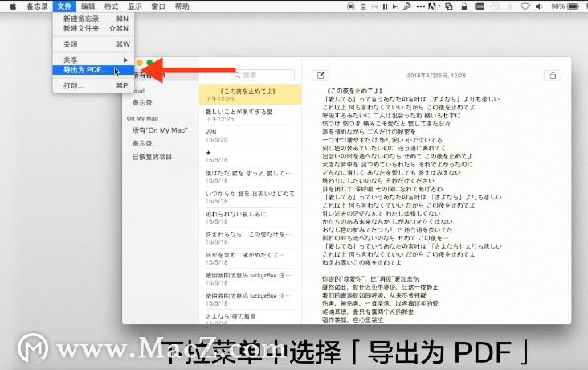The width and height of the screenshot is (588, 370).
Task: Click the skip back control in menu bar
Action: point(374,6)
